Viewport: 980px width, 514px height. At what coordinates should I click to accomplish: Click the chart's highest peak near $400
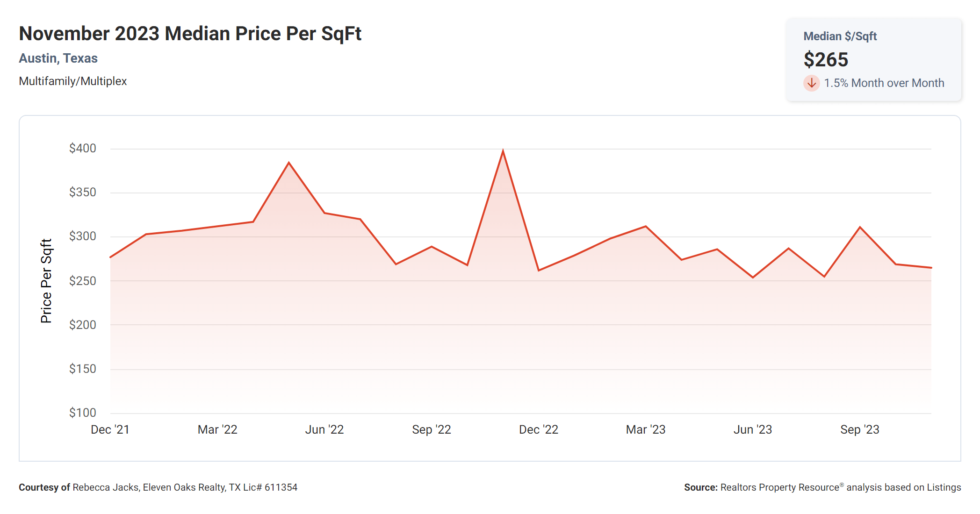pos(503,151)
